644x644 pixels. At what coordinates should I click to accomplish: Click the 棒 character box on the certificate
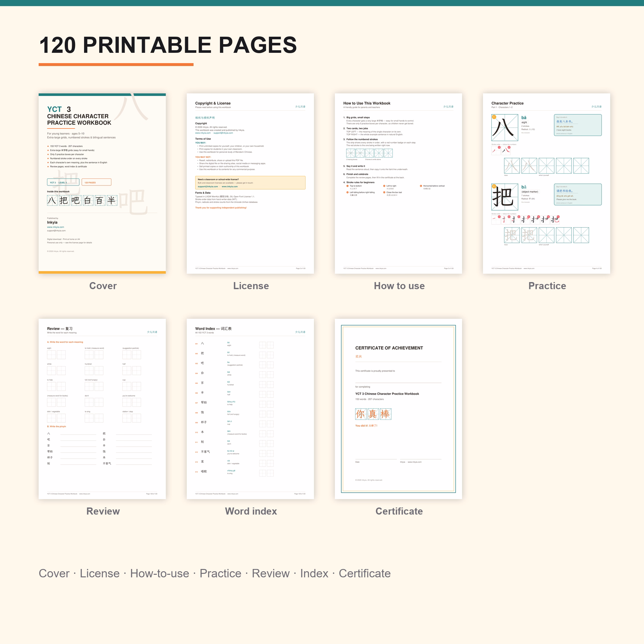385,414
